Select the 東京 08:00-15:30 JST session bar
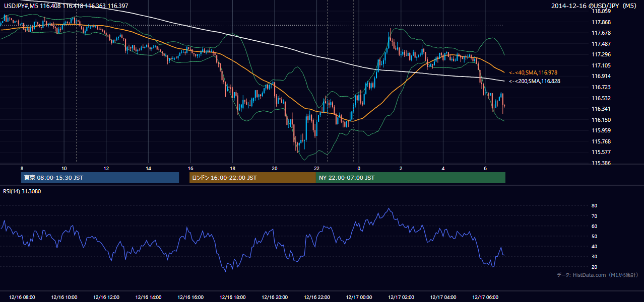The width and height of the screenshot is (644, 302). (100, 178)
